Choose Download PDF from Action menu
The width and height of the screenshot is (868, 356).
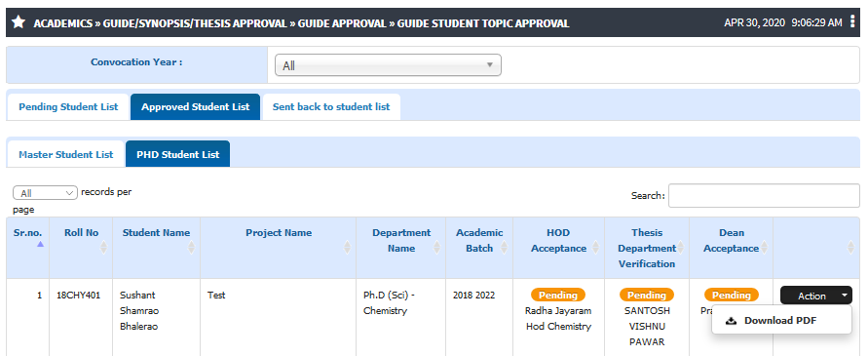point(781,321)
